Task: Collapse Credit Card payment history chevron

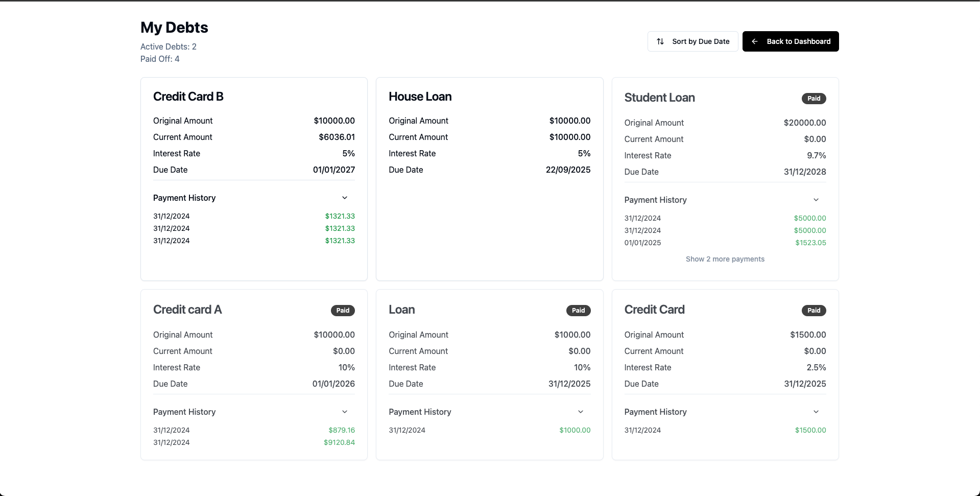Action: pos(816,412)
